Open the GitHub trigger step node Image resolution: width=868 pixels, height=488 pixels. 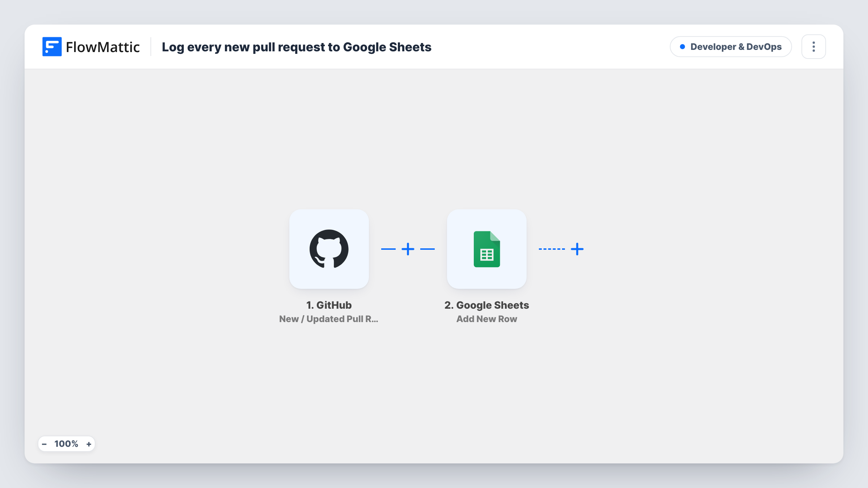(329, 249)
